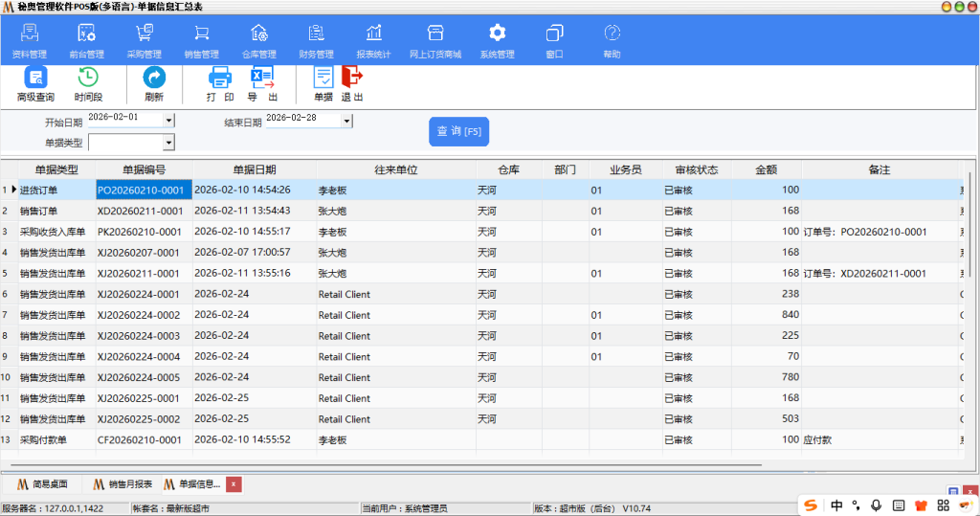Open the 单据类型 document type dropdown
Image resolution: width=980 pixels, height=516 pixels.
click(x=169, y=143)
